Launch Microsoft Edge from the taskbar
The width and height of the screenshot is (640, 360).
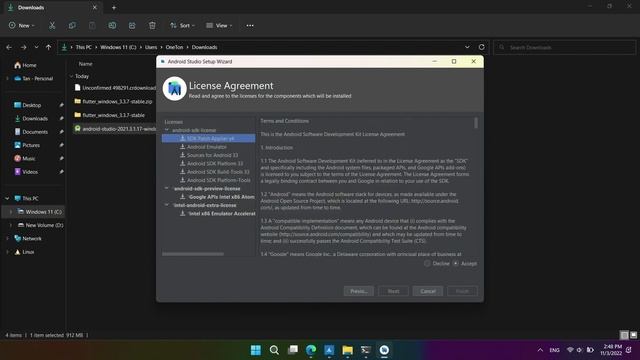pos(311,350)
